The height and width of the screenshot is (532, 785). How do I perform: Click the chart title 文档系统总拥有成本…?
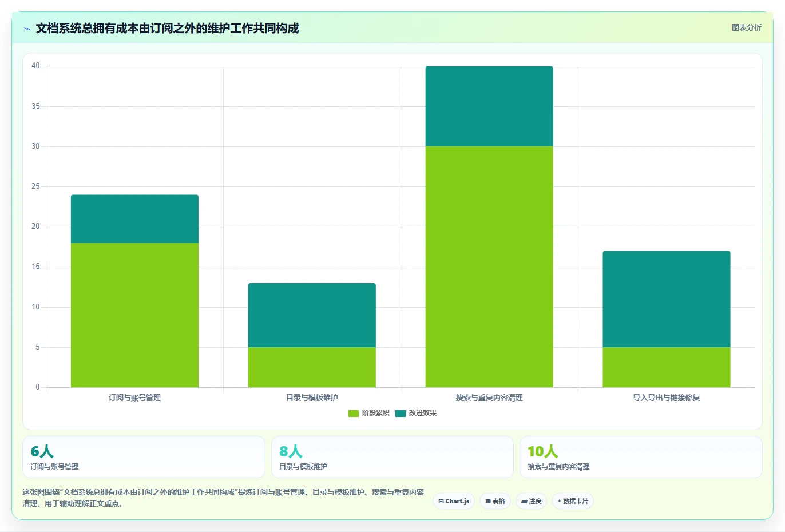[167, 28]
